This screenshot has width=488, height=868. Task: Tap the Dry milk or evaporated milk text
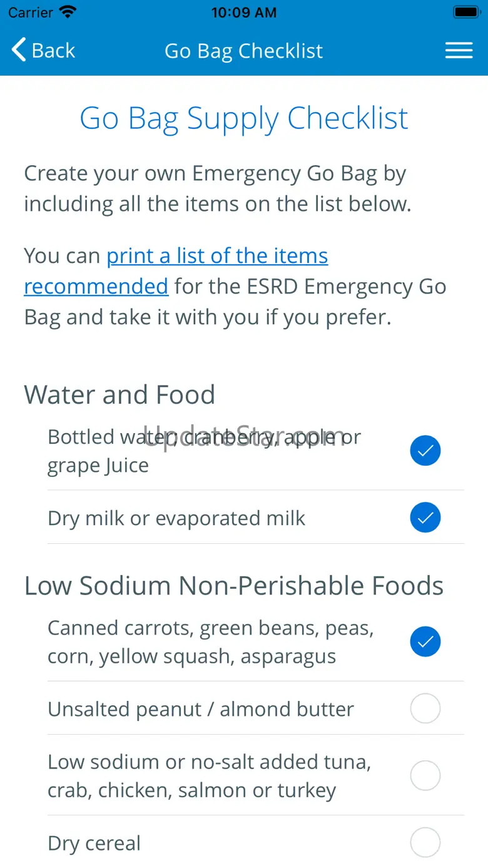[x=176, y=518]
